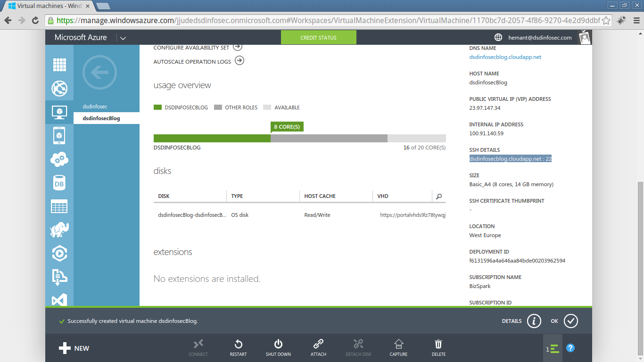
Task: Click light Available usage bar segment
Action: (x=417, y=138)
